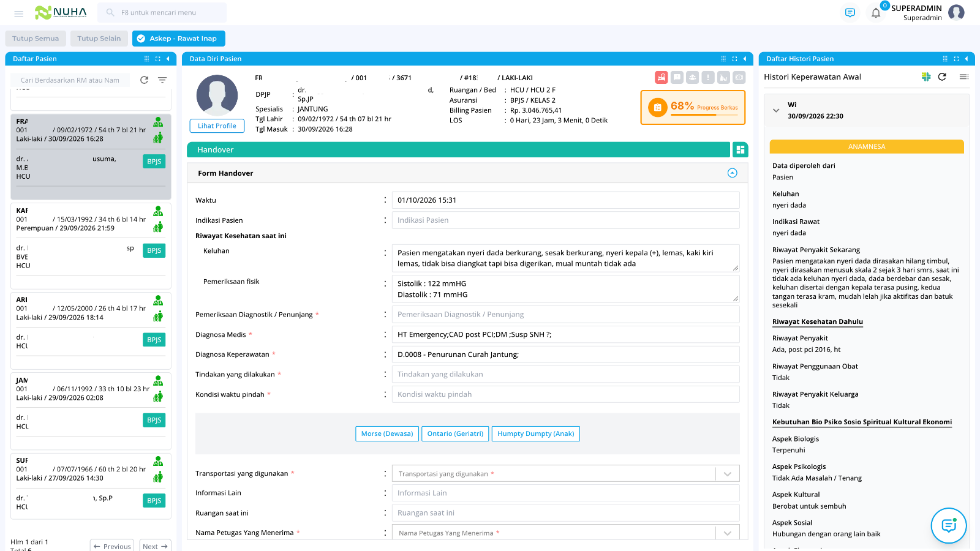This screenshot has width=980, height=551.
Task: Open Transportasi yang digunakan dropdown
Action: (728, 474)
